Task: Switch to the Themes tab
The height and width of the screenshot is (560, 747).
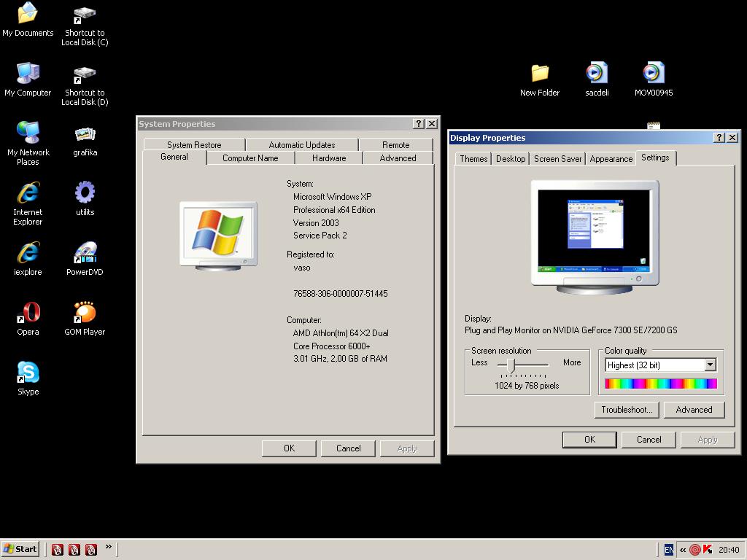Action: click(473, 159)
